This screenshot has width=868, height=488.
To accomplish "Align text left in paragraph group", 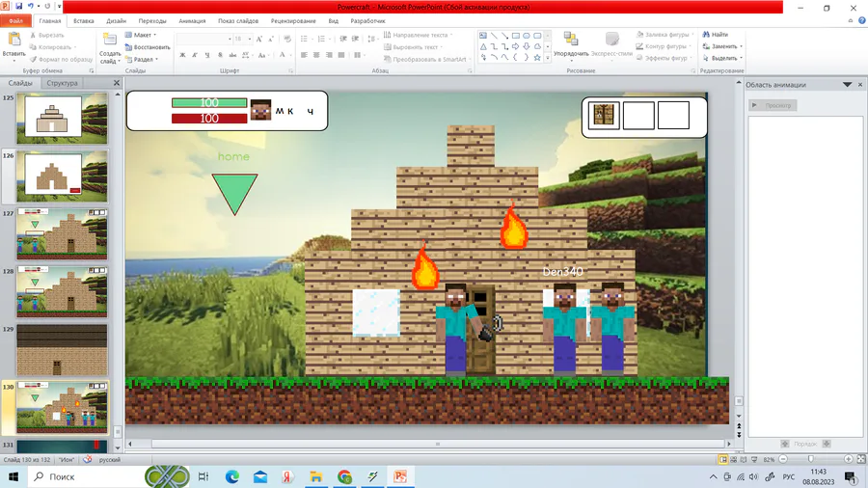I will pyautogui.click(x=304, y=55).
